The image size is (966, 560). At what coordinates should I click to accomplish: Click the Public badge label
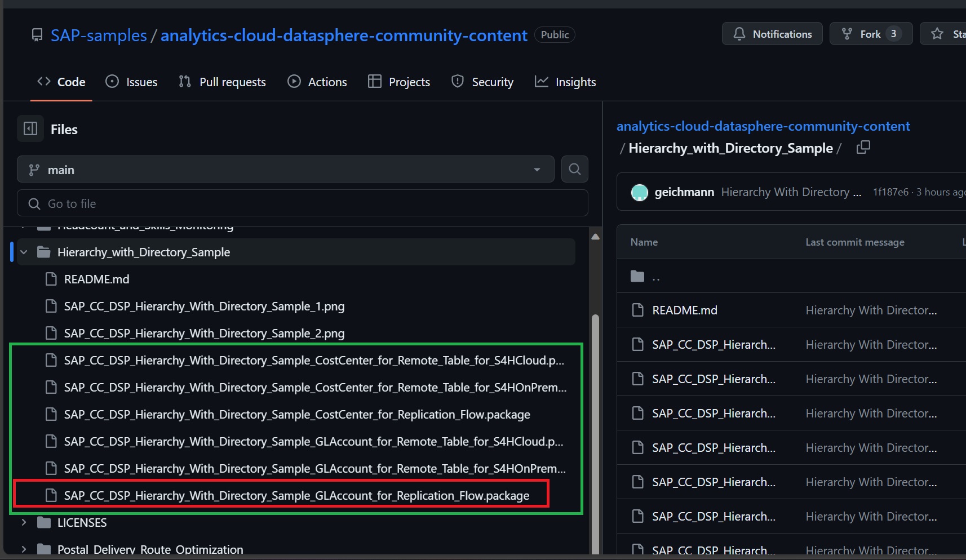click(555, 34)
